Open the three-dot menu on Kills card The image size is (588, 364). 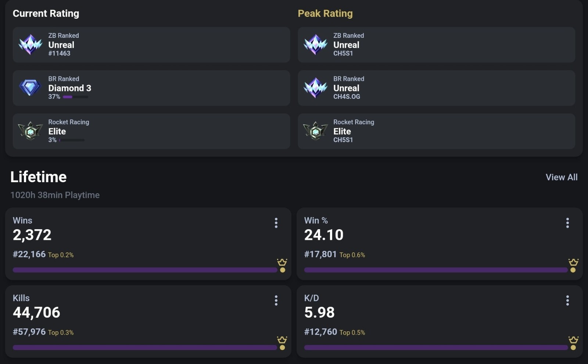pyautogui.click(x=276, y=300)
